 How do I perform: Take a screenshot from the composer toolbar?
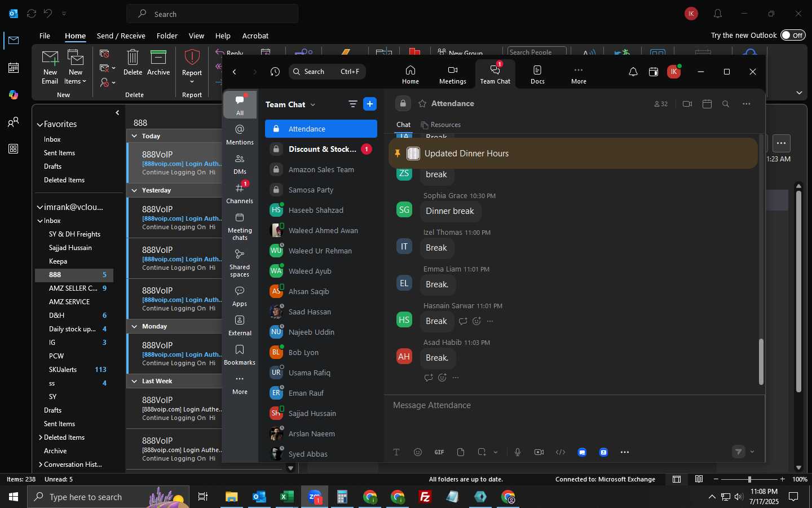(x=482, y=452)
